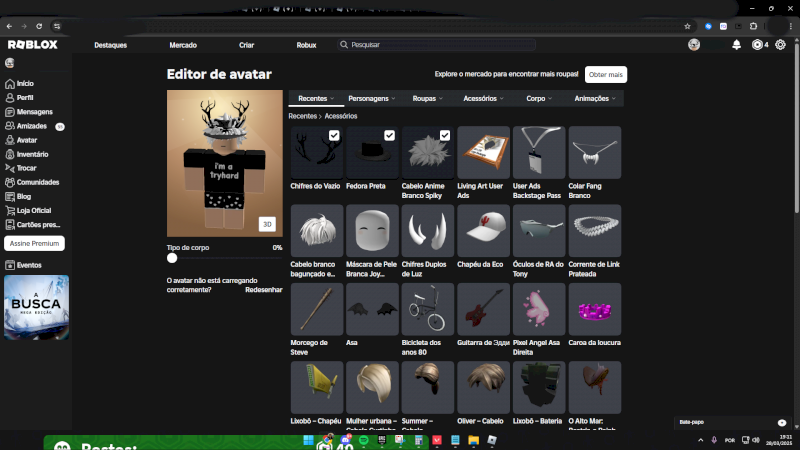Open the notifications bell
This screenshot has height=450, width=800.
[736, 45]
